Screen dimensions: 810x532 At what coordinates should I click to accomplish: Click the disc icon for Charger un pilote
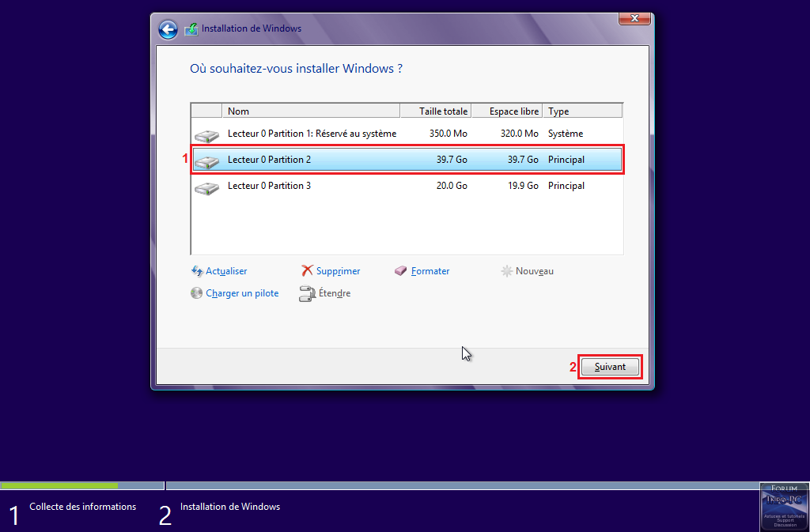(196, 293)
